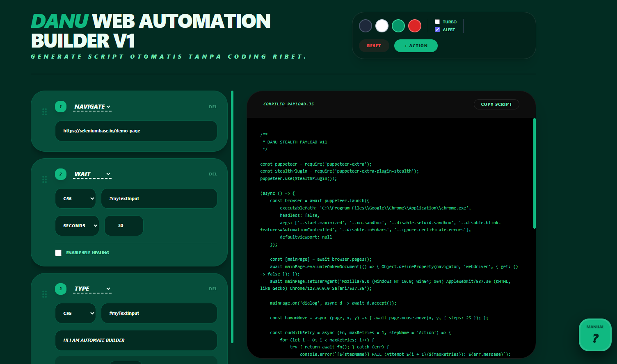The width and height of the screenshot is (617, 364).
Task: Click the code line 'headless: false,'
Action: coord(299,215)
